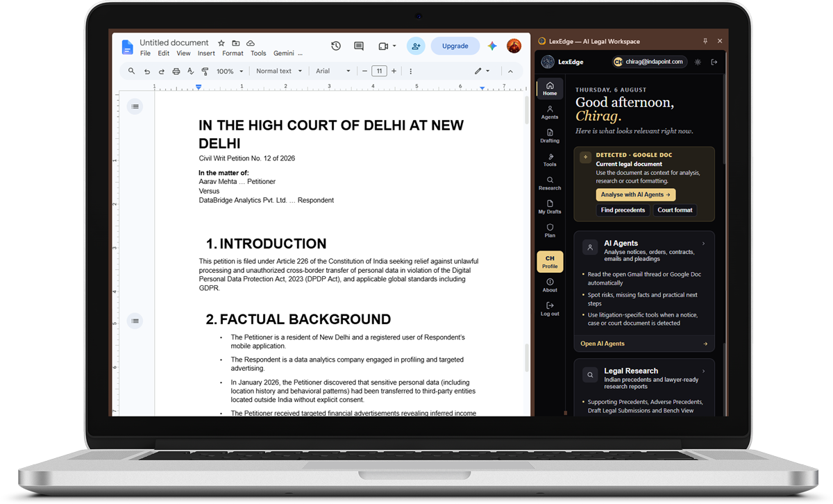This screenshot has height=504, width=833.
Task: Open Google account avatar
Action: (514, 46)
